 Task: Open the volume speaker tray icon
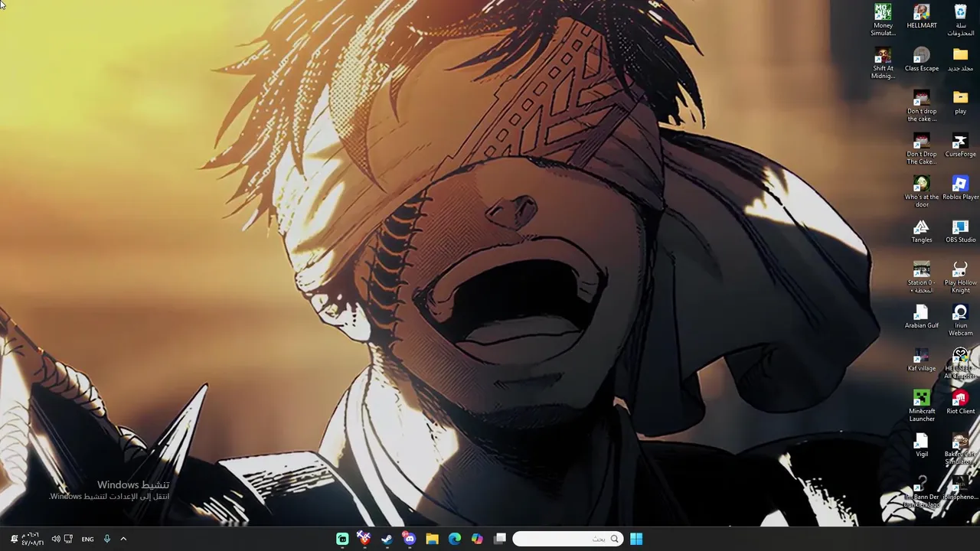(55, 539)
